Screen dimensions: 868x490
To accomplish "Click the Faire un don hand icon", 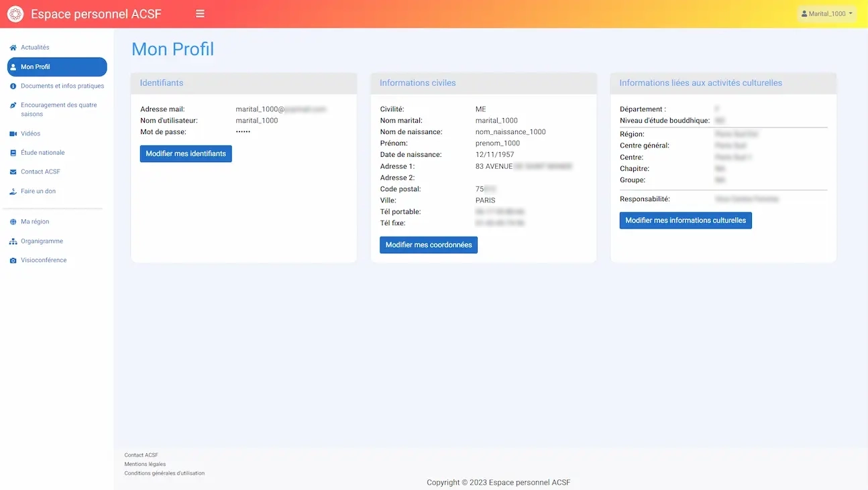I will [x=13, y=192].
